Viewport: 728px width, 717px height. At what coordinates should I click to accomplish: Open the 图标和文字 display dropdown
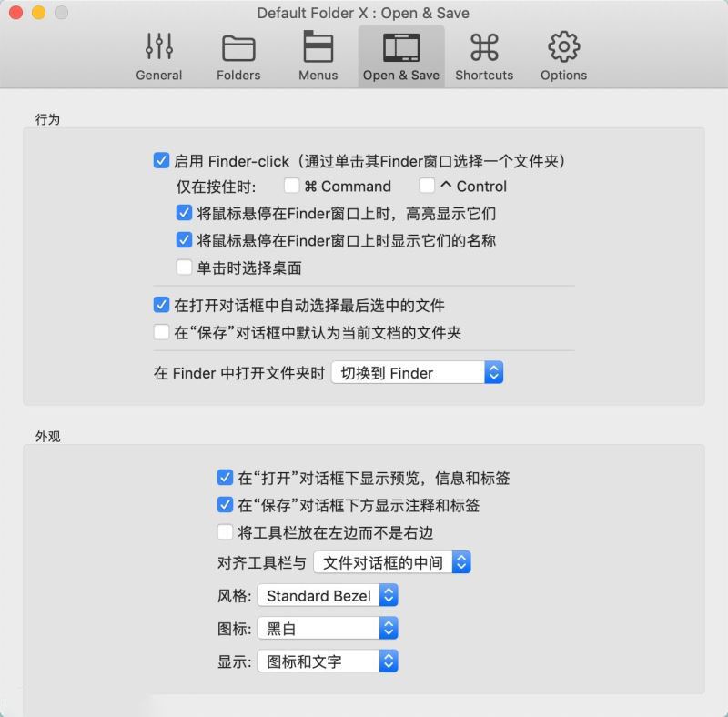pyautogui.click(x=328, y=661)
